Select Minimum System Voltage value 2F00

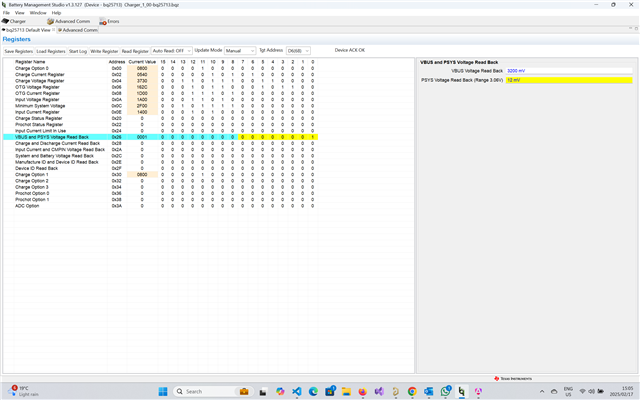pos(142,106)
